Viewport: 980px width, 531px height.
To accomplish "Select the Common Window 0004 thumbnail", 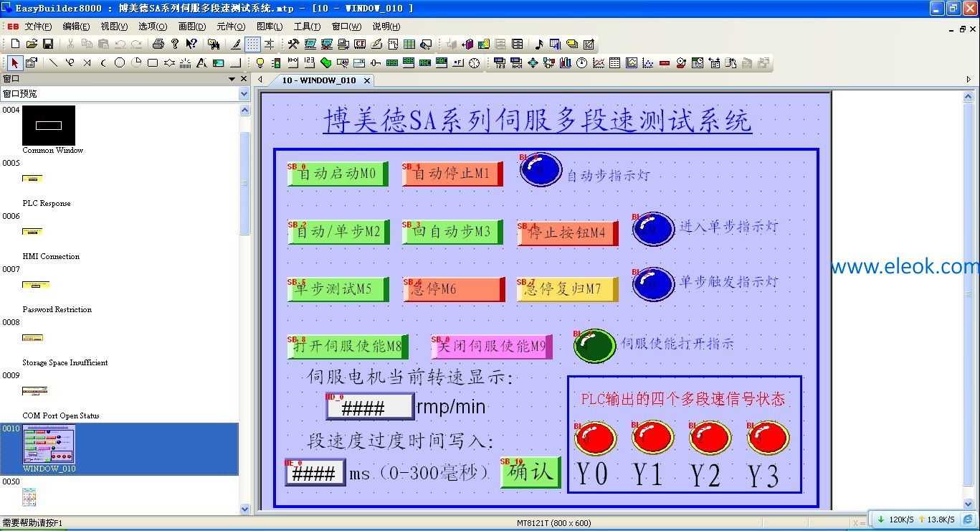I will click(49, 126).
